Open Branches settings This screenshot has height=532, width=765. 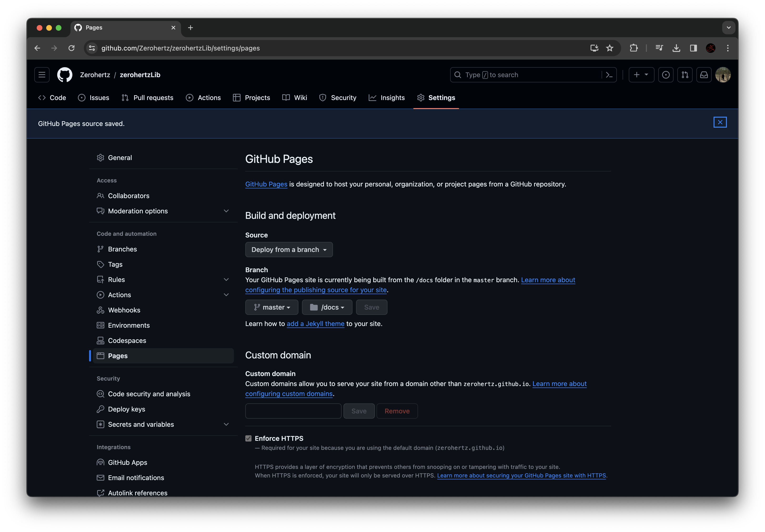click(x=163, y=249)
